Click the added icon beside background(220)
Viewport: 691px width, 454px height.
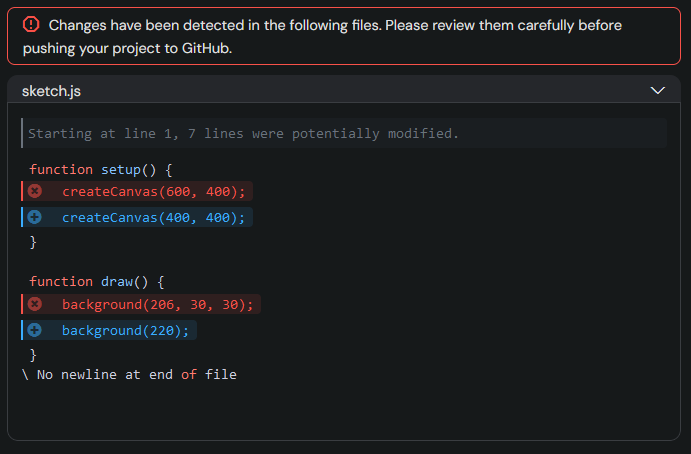(35, 330)
